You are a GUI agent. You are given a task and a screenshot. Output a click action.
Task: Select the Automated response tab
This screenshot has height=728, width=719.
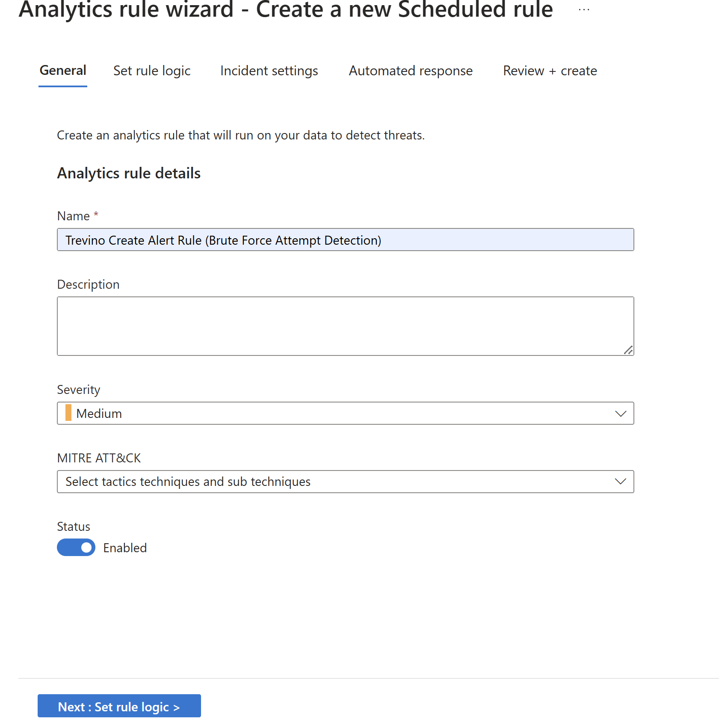[411, 71]
